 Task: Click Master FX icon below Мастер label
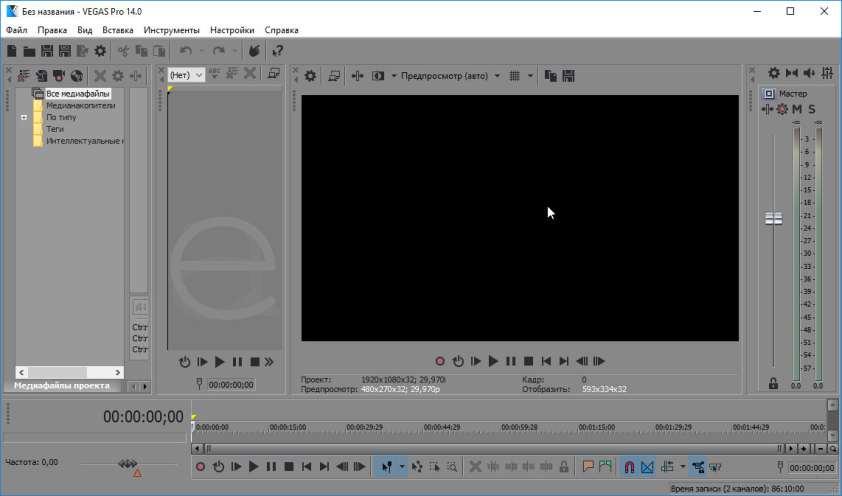[x=767, y=110]
